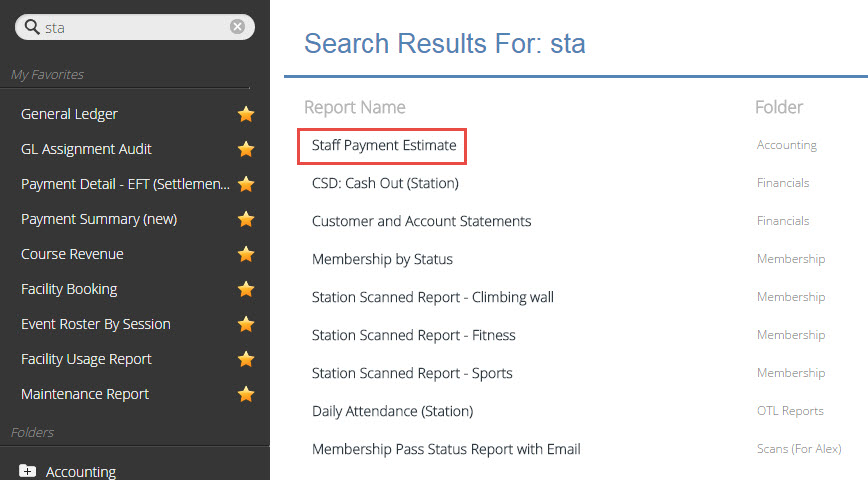The image size is (868, 480).
Task: Open Station Scanned Report - Climbing wall
Action: tap(433, 297)
